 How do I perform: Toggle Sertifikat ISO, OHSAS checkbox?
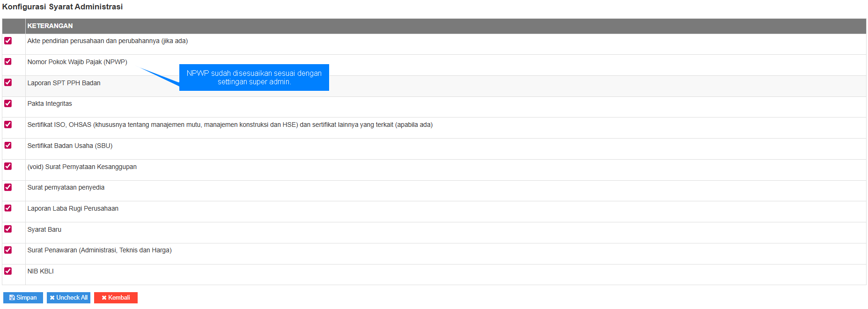8,125
